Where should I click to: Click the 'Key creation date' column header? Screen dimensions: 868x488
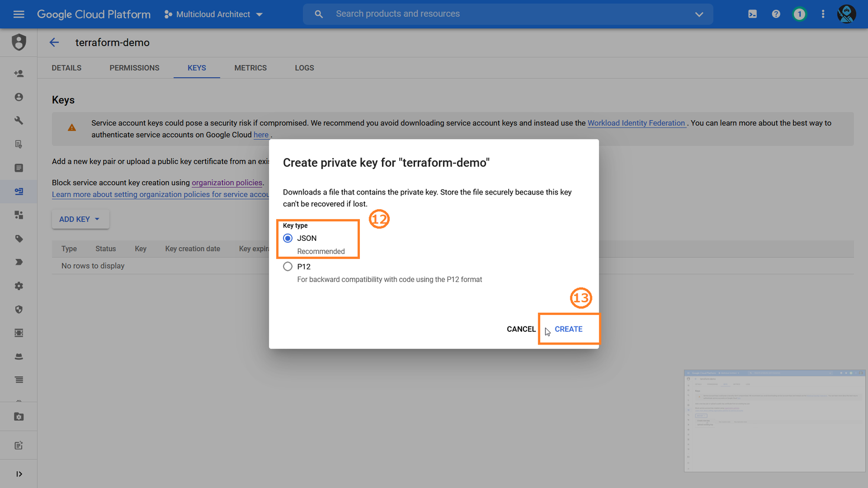193,249
